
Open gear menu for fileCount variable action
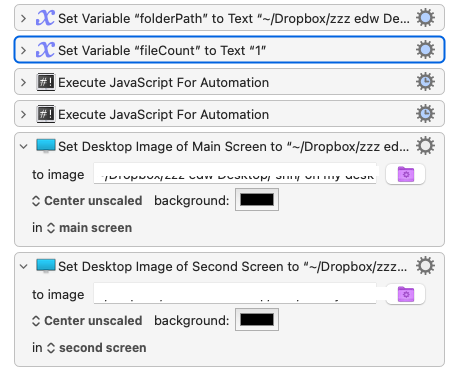point(425,50)
